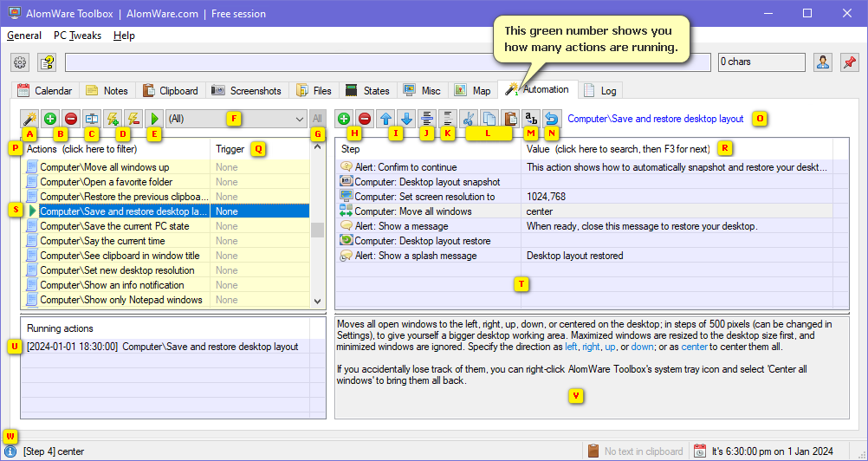Click the long text field beside help icon
The height and width of the screenshot is (461, 868).
pos(390,62)
